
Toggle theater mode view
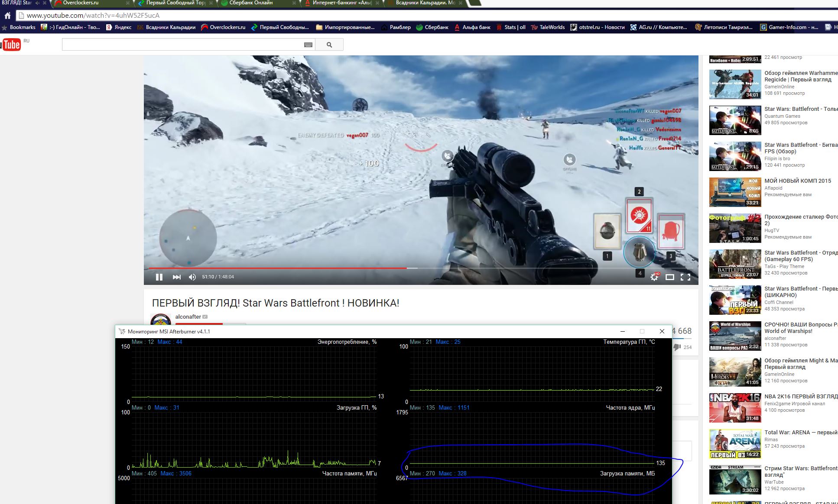click(x=669, y=277)
